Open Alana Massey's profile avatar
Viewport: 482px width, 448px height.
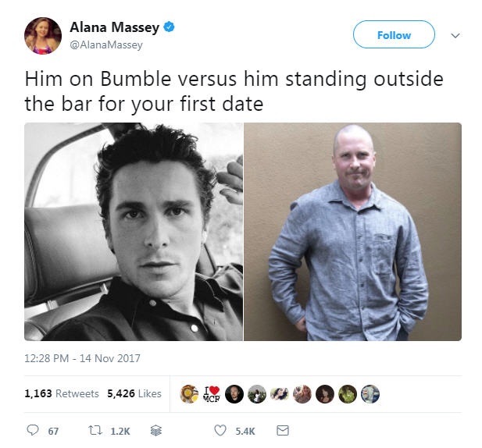[43, 36]
